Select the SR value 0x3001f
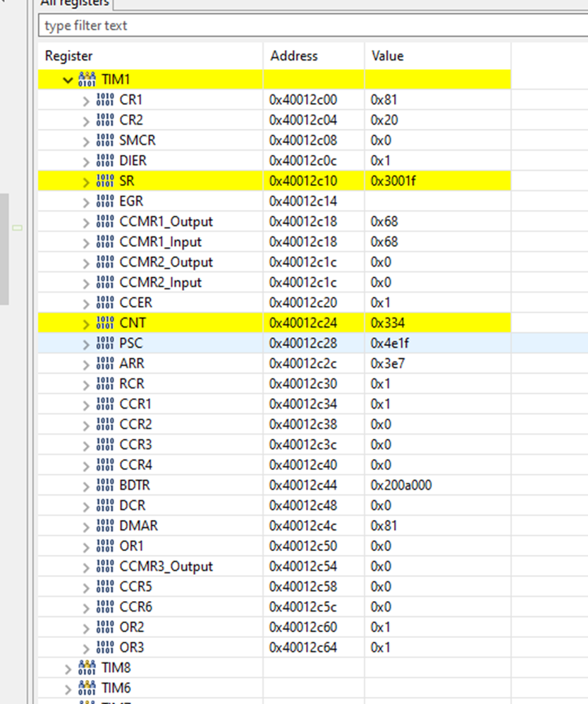588x704 pixels. click(393, 181)
